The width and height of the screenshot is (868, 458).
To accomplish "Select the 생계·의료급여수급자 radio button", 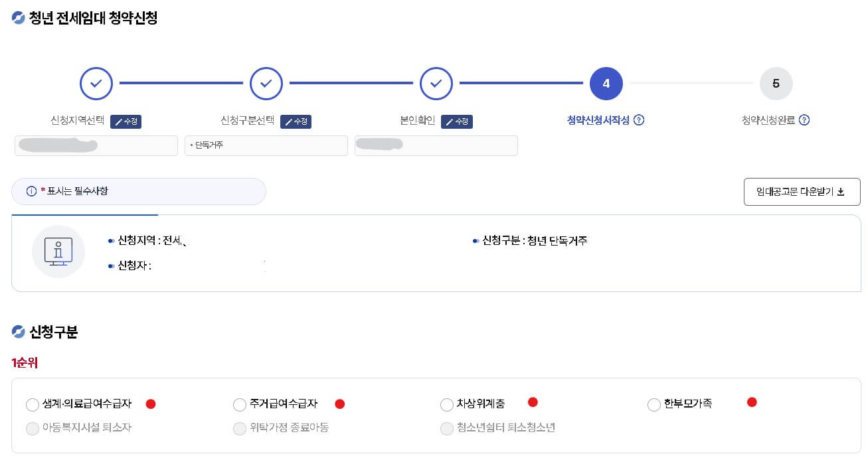I will [31, 404].
